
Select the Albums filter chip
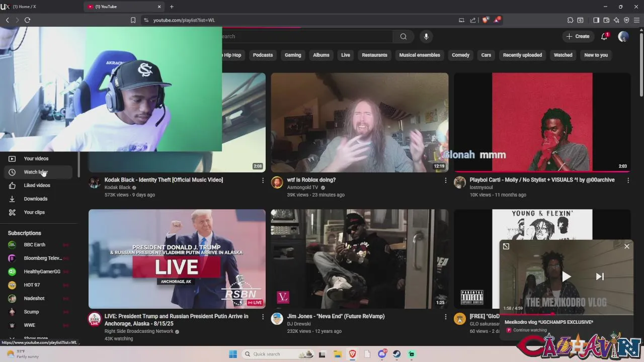point(321,55)
